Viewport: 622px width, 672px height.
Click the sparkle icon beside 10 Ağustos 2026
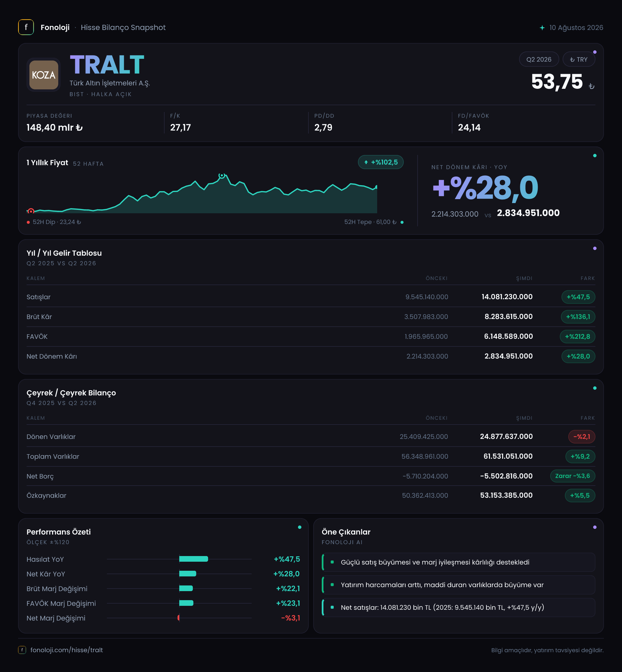tap(542, 28)
